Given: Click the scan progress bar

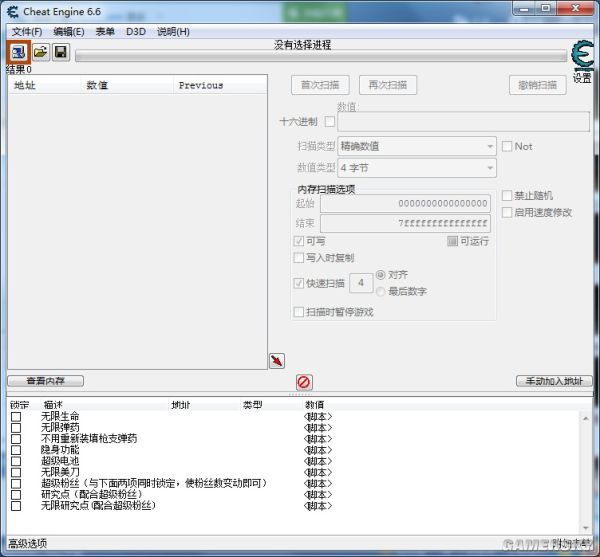Looking at the screenshot, I should (321, 57).
